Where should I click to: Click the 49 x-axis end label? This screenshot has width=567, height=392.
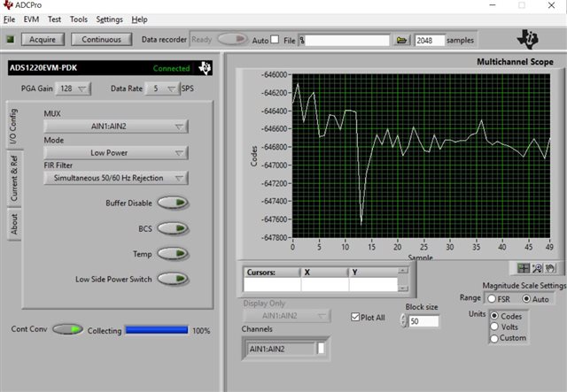(549, 247)
